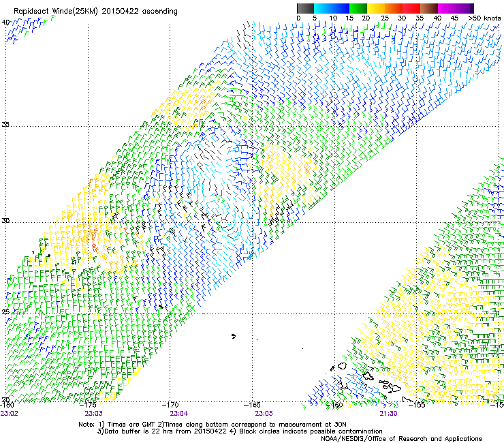Click the latitude label '40'
The image size is (504, 443).
coord(5,22)
